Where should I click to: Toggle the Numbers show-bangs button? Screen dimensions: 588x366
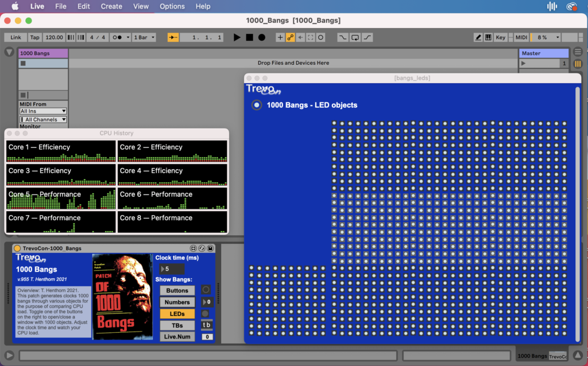pyautogui.click(x=177, y=302)
